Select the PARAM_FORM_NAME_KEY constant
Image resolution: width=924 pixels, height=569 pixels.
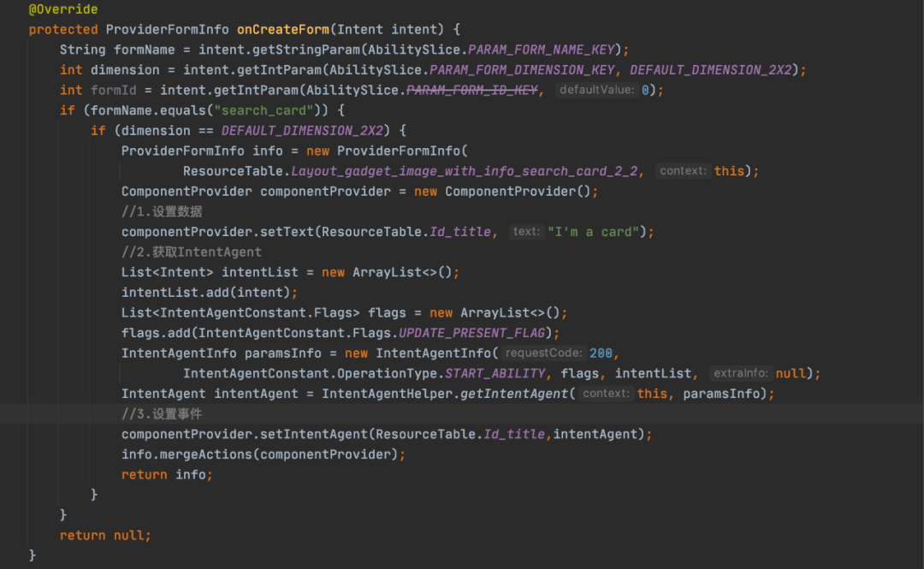542,50
